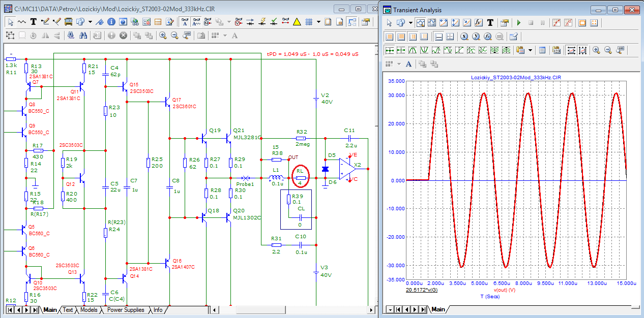Toggle the Horizontal Tag mode button
Image resolution: width=644 pixels, height=318 pixels.
[443, 23]
